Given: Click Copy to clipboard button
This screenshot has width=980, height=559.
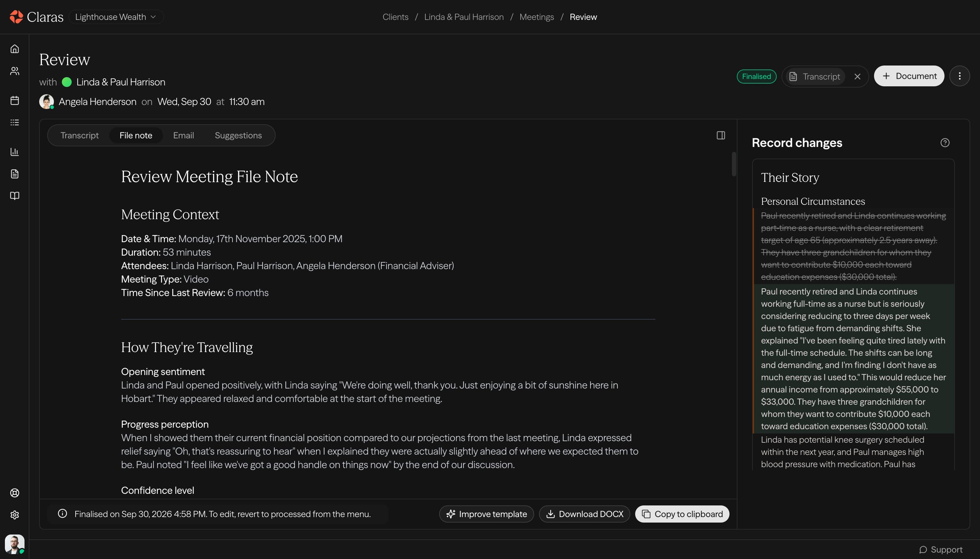Looking at the screenshot, I should (x=682, y=514).
